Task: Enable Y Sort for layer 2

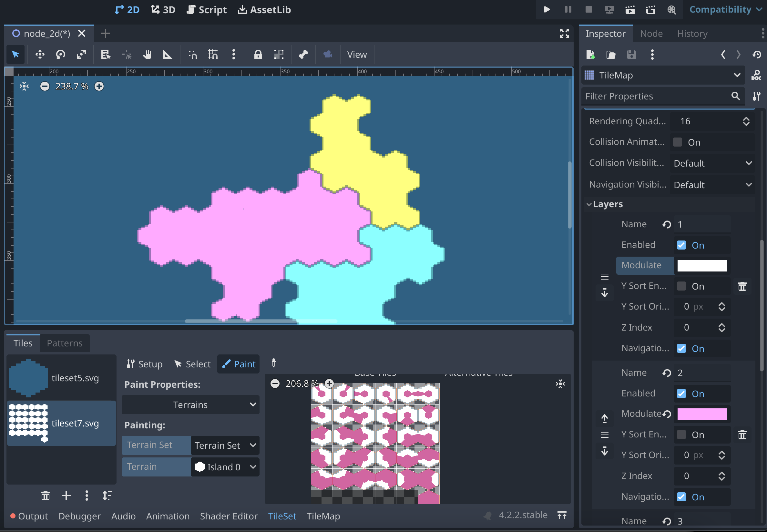Action: (681, 435)
